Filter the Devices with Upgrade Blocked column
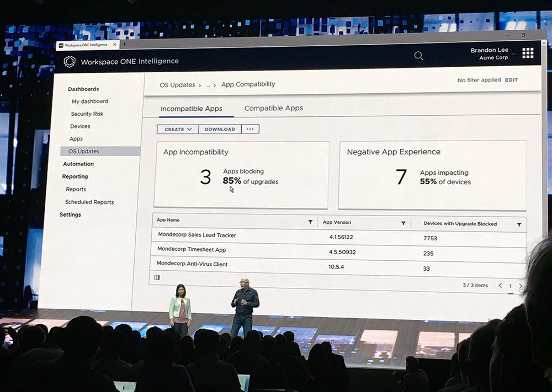 (518, 224)
